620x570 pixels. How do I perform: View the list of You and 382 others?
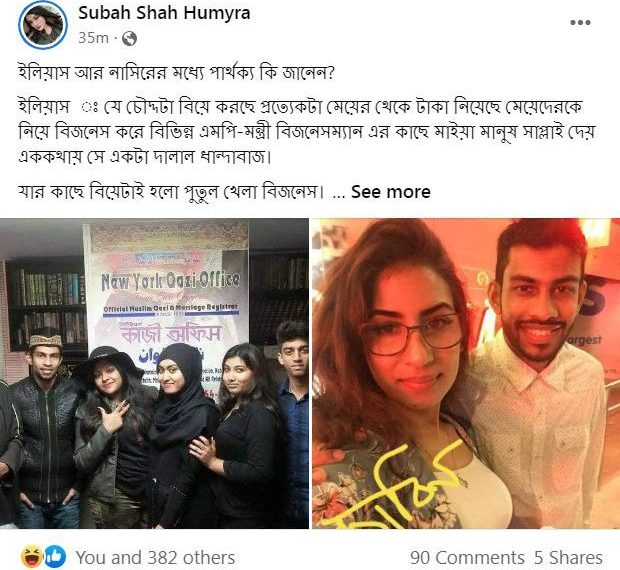155,558
